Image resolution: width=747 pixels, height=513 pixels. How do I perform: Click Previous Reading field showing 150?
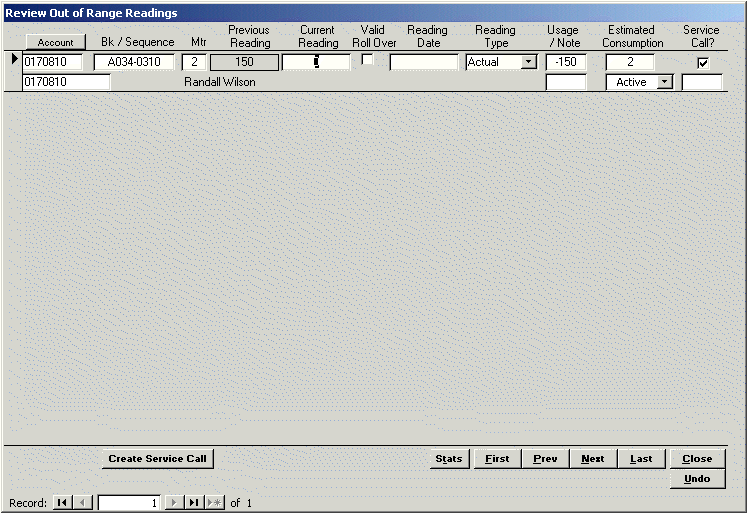coord(244,62)
